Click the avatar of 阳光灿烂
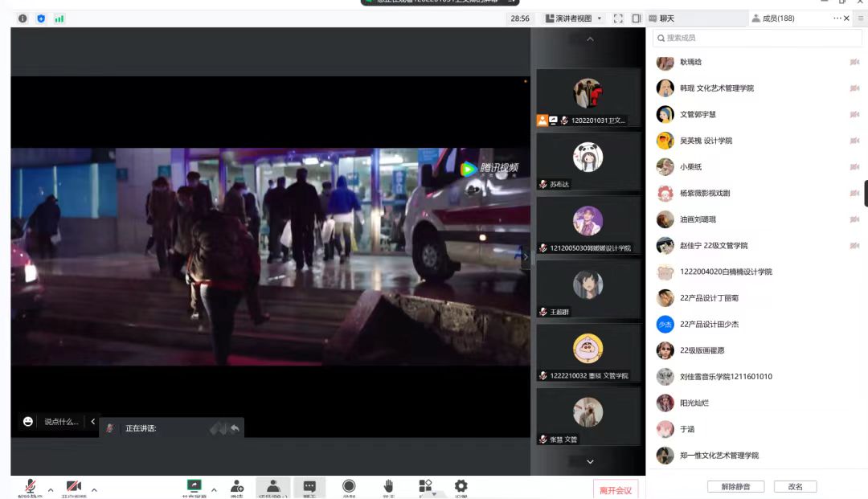 point(665,403)
